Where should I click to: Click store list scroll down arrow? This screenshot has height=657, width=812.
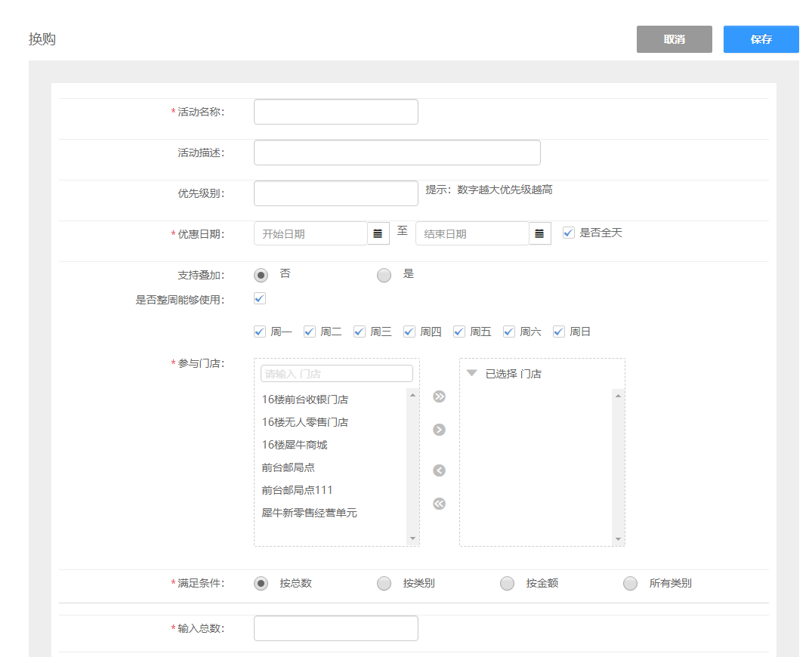[x=412, y=538]
